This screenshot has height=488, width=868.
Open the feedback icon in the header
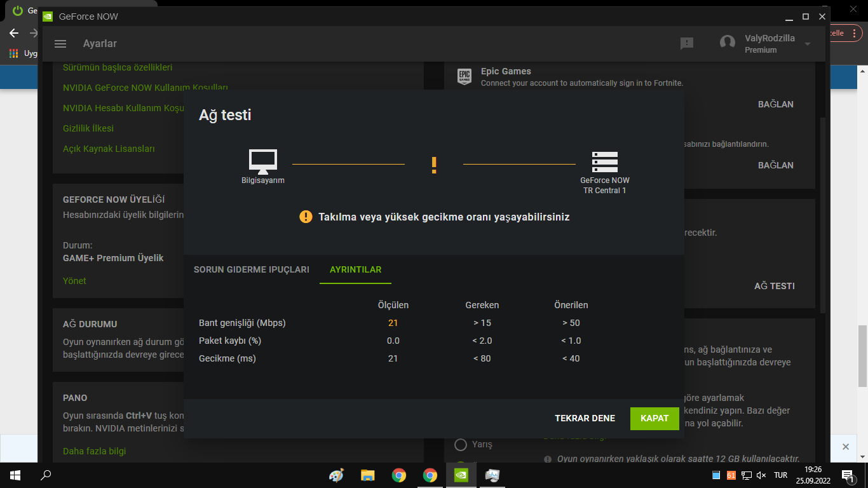(687, 43)
